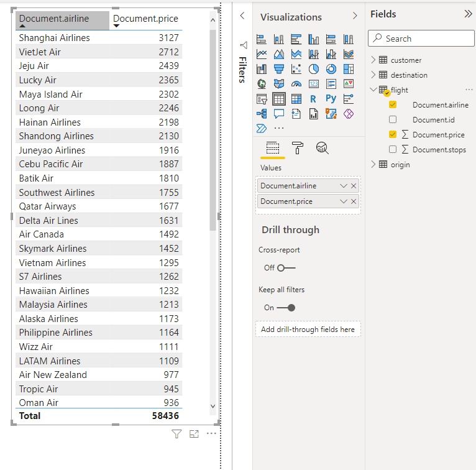Select the Filled map visualization

(x=278, y=84)
